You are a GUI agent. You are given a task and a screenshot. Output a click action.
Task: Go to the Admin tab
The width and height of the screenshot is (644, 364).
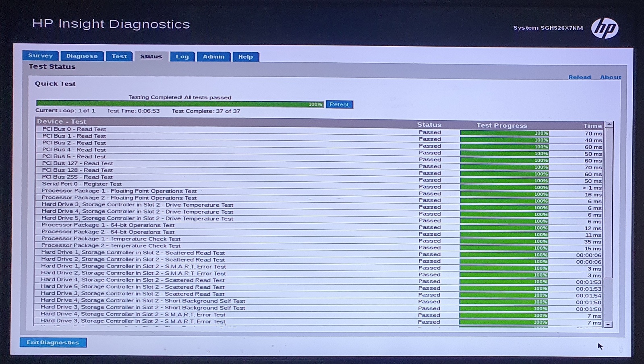[213, 57]
